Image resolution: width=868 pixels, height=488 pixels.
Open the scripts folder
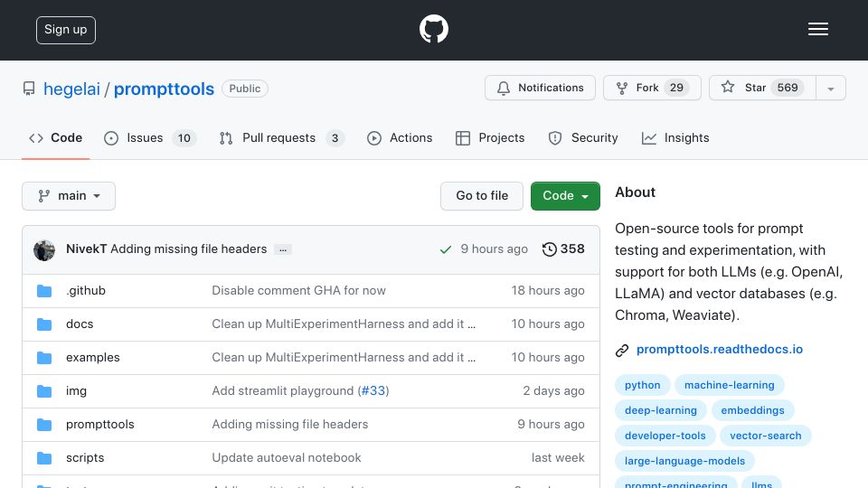tap(85, 457)
